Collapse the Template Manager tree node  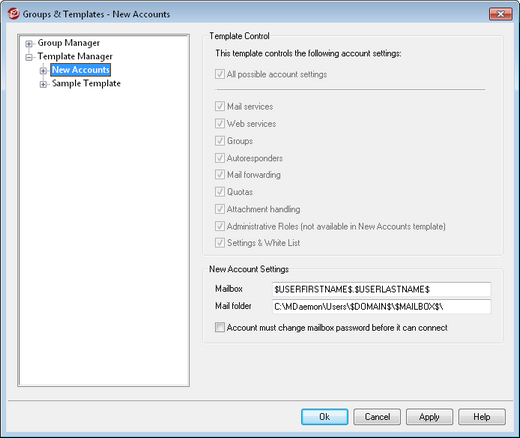pos(29,57)
